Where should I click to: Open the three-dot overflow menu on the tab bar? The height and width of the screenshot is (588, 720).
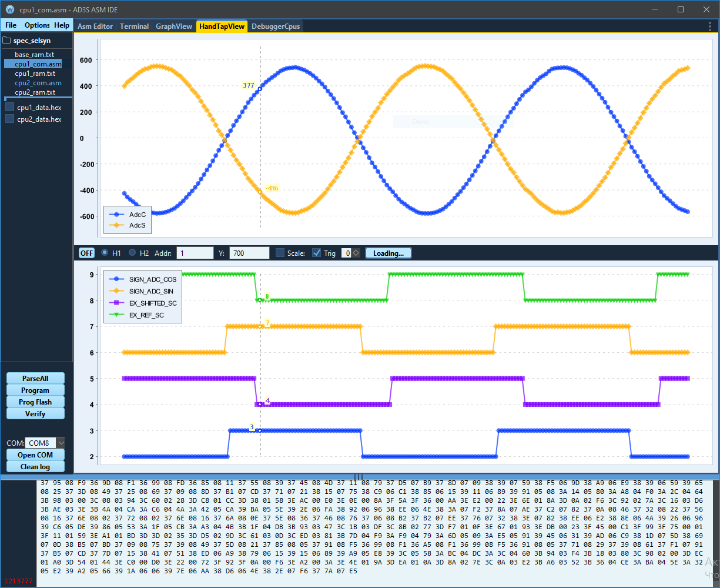710,26
